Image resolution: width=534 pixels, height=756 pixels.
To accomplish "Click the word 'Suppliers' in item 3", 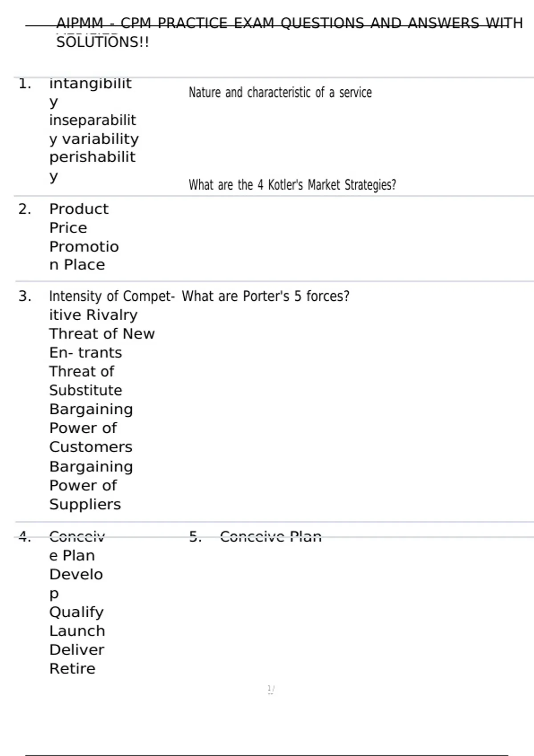I will [x=85, y=504].
